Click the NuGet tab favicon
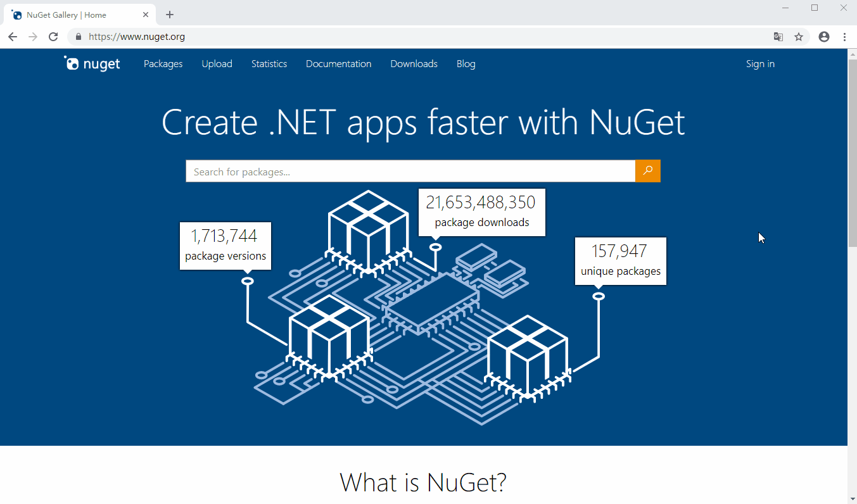 pos(16,15)
